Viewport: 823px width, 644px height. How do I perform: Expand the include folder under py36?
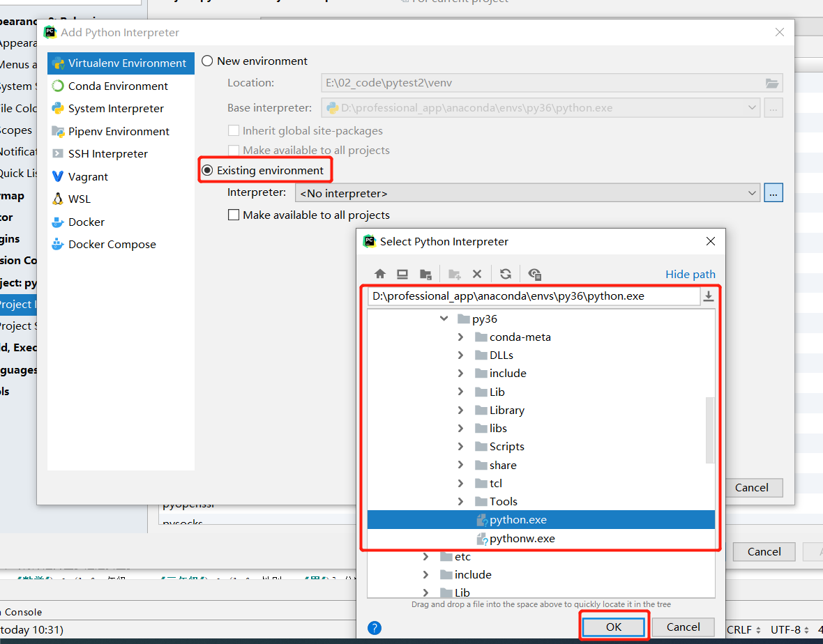(x=460, y=374)
